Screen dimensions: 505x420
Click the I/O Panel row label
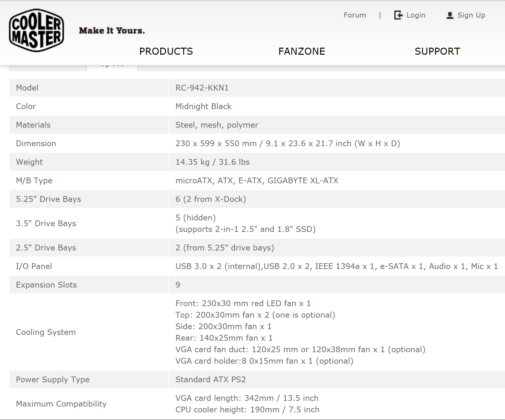(x=34, y=266)
